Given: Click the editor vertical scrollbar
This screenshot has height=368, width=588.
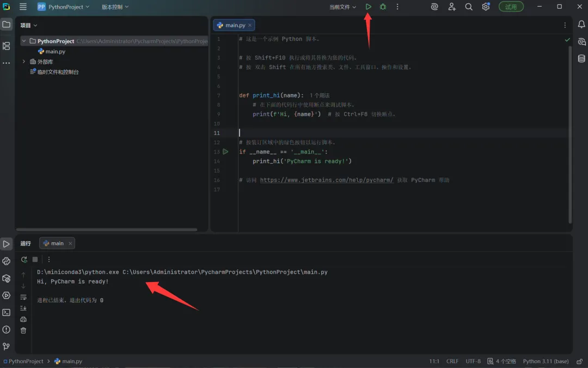Looking at the screenshot, I should tap(570, 134).
